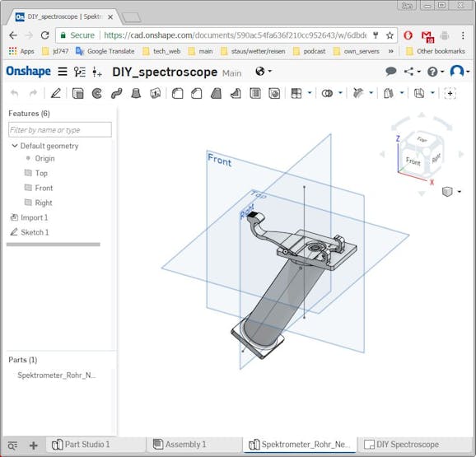Click the feature list rollback bar
476x457 pixels.
[54, 245]
